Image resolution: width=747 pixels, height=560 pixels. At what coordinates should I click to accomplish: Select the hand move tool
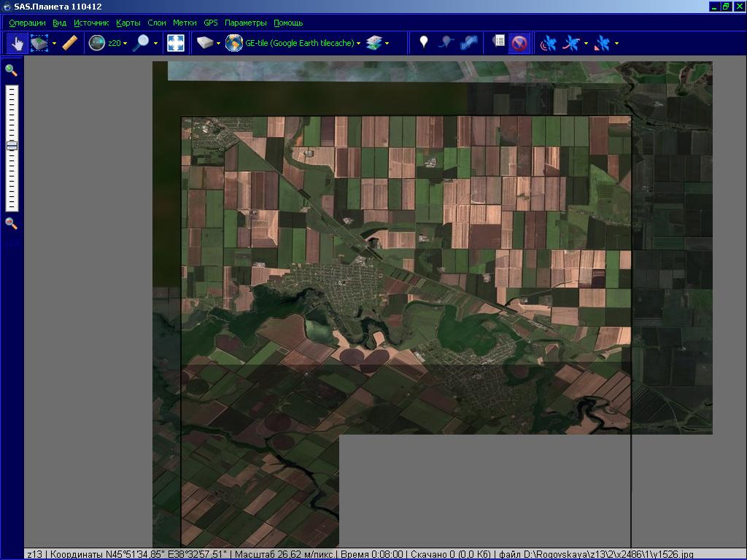tap(17, 44)
